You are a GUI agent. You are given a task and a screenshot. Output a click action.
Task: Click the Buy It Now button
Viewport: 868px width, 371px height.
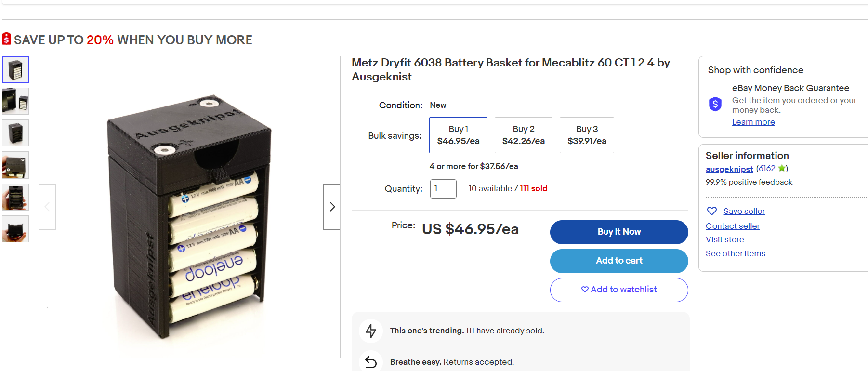[619, 232]
